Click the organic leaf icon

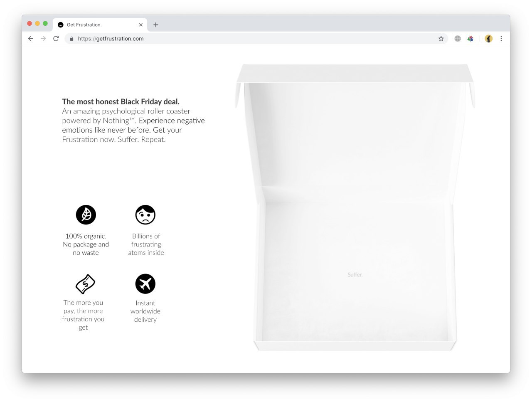pos(86,215)
